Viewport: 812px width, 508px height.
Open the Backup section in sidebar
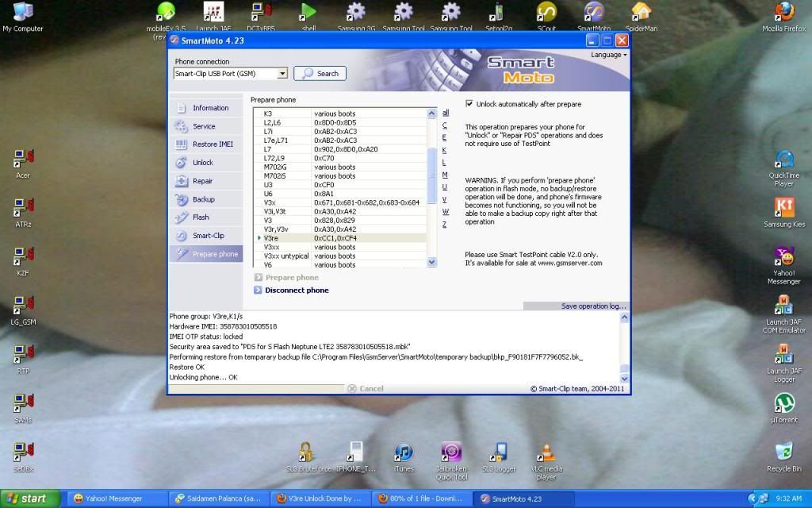[x=205, y=199]
